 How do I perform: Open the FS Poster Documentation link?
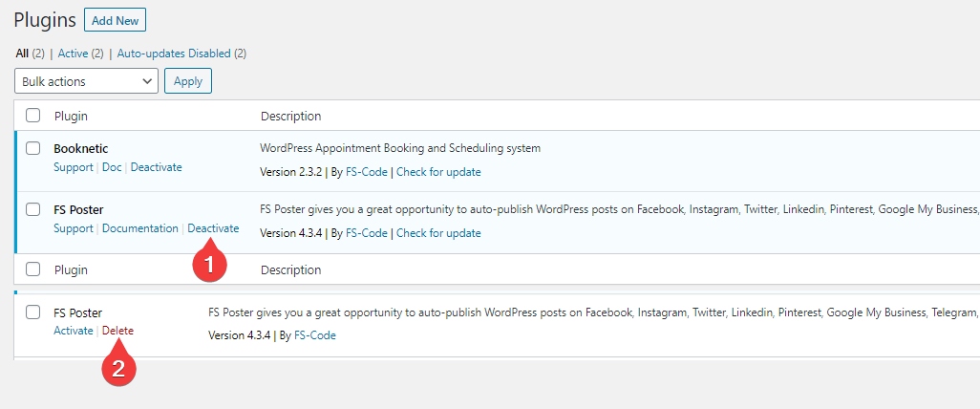point(140,228)
